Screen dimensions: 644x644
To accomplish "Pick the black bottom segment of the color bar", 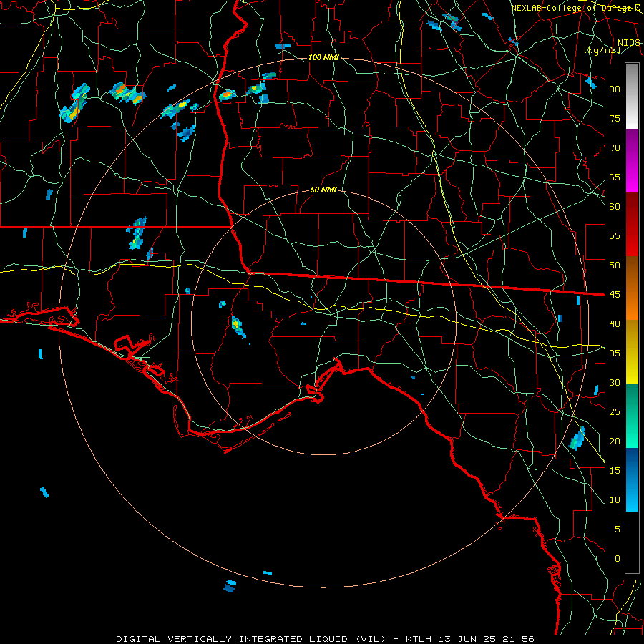I will pos(632,542).
